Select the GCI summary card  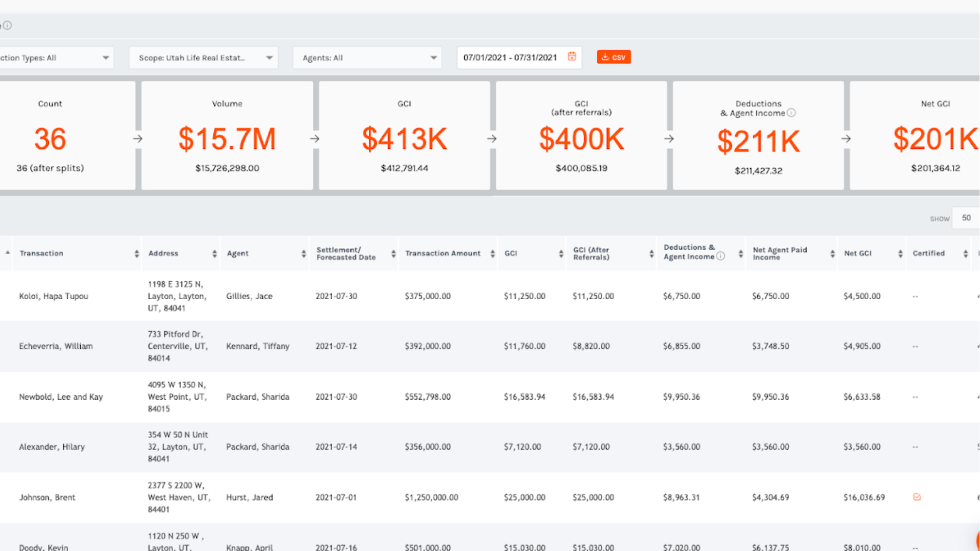pos(404,136)
